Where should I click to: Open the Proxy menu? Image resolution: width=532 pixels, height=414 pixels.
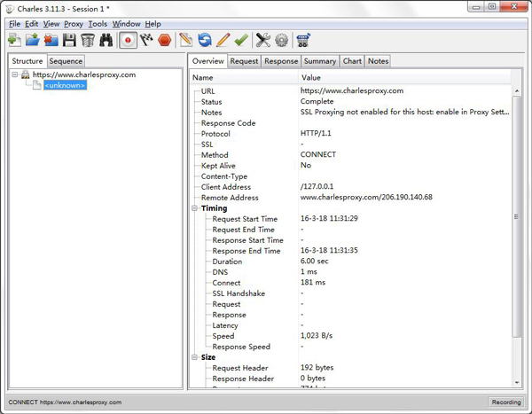coord(74,24)
